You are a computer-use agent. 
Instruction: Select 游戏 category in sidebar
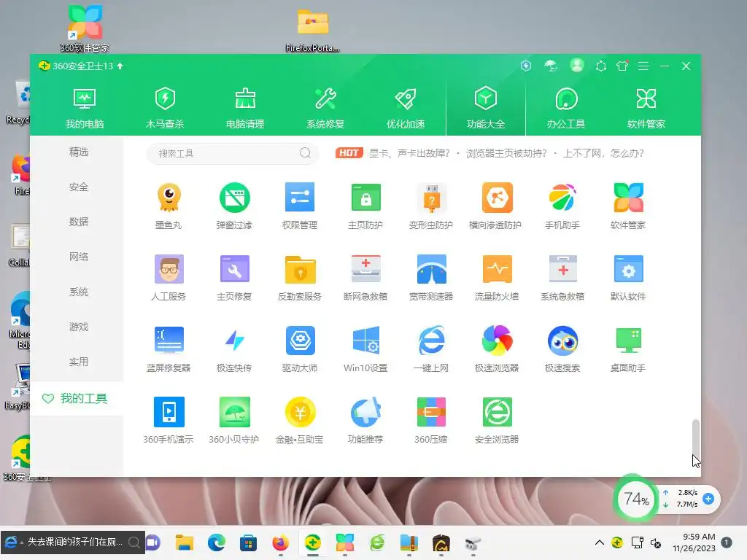[79, 327]
